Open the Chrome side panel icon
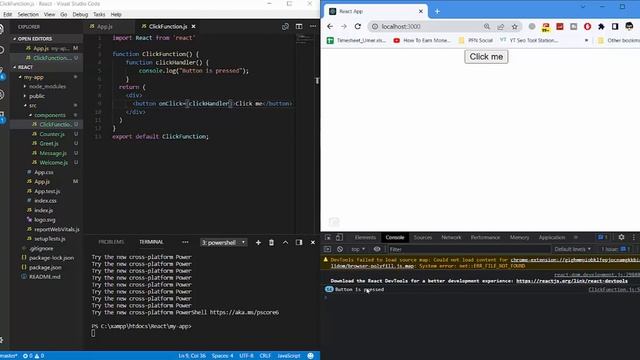Viewport: 640px width, 360px height. pyautogui.click(x=615, y=27)
